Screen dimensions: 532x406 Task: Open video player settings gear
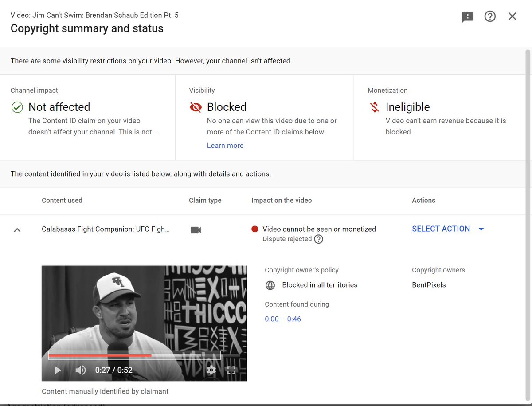(x=211, y=370)
